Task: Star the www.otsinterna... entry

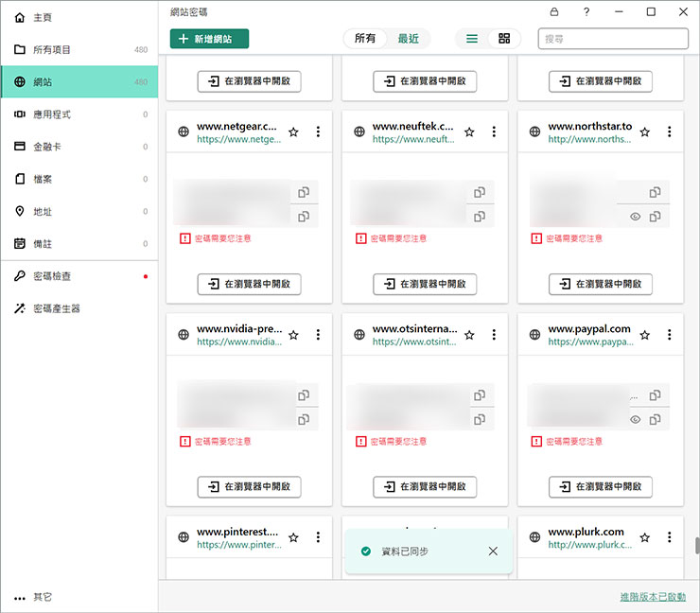Action: point(469,335)
